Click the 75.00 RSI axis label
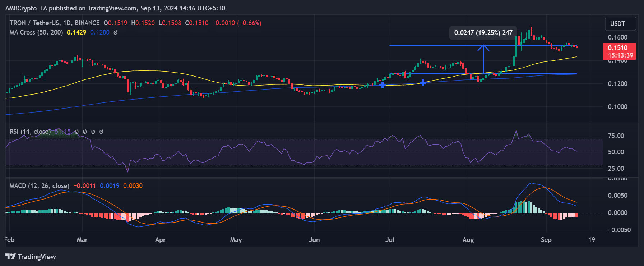 click(x=616, y=136)
